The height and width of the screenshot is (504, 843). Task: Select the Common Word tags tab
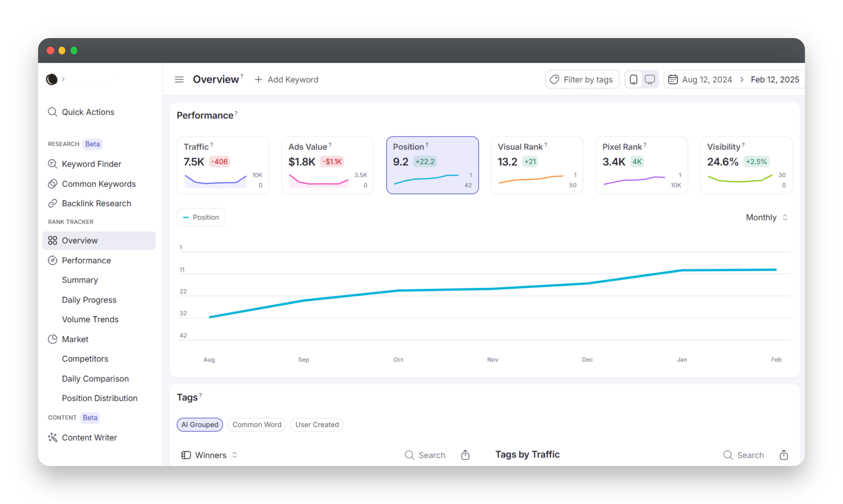[x=257, y=424]
